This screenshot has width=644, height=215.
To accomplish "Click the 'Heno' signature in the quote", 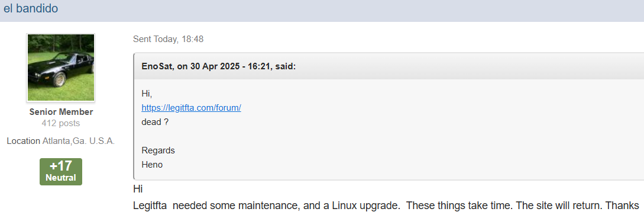I will 152,165.
